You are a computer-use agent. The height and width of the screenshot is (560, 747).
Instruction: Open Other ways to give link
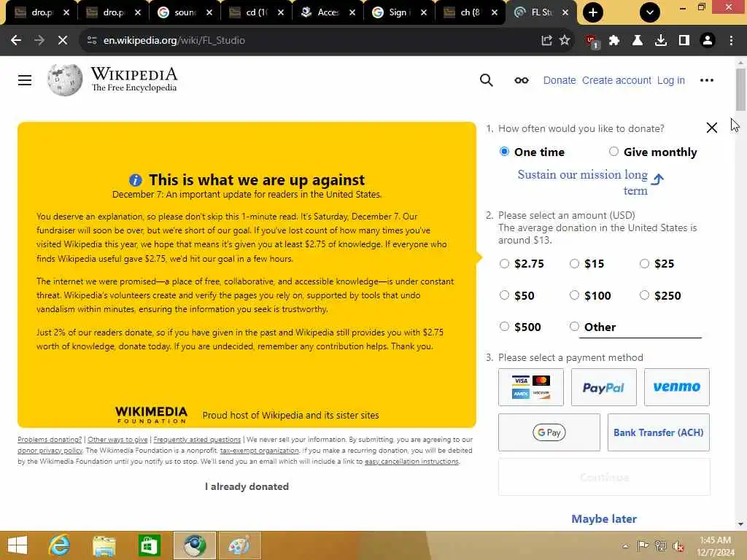point(117,440)
